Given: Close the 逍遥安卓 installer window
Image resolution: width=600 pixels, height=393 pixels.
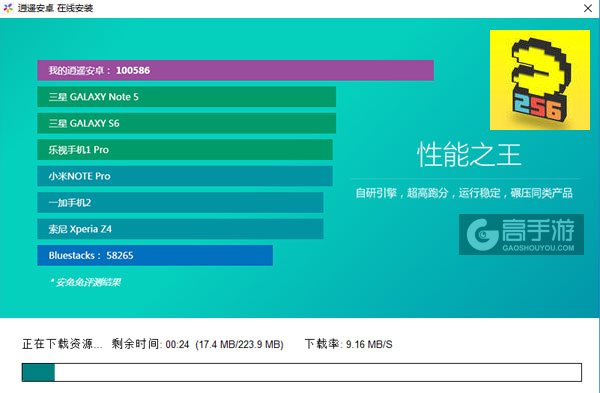Looking at the screenshot, I should pos(588,8).
